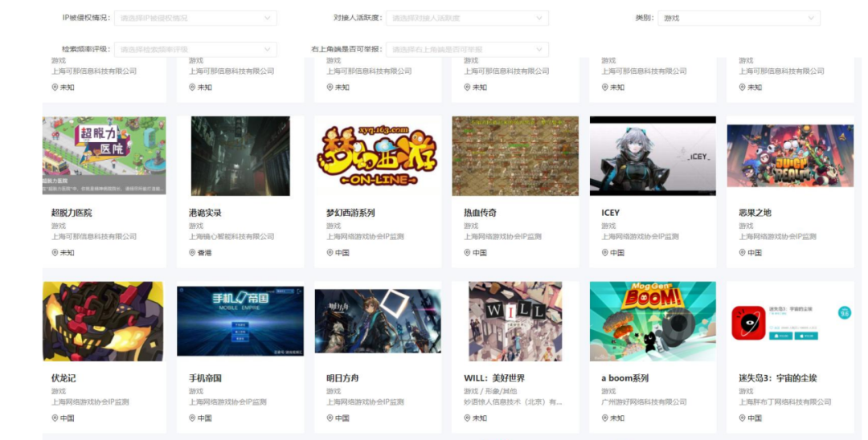Click 上海镜心智能科技有限公司 under 港诡实录
This screenshot has height=440, width=868.
tap(231, 237)
